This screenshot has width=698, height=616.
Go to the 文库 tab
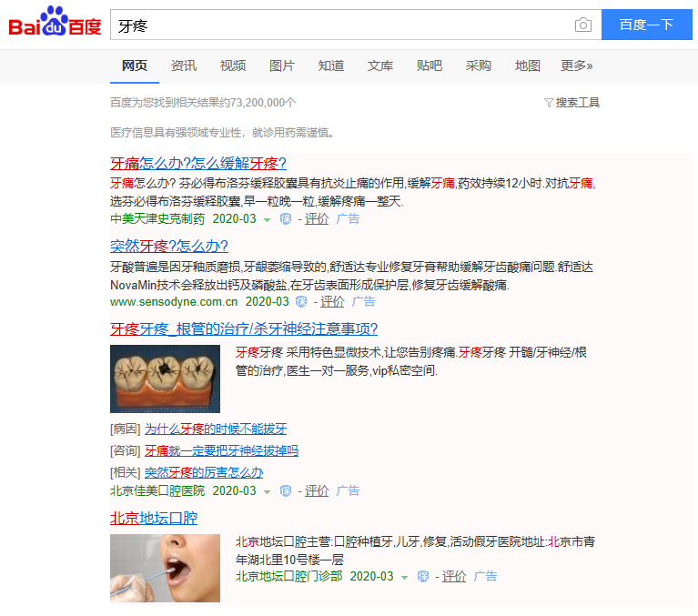click(x=380, y=66)
